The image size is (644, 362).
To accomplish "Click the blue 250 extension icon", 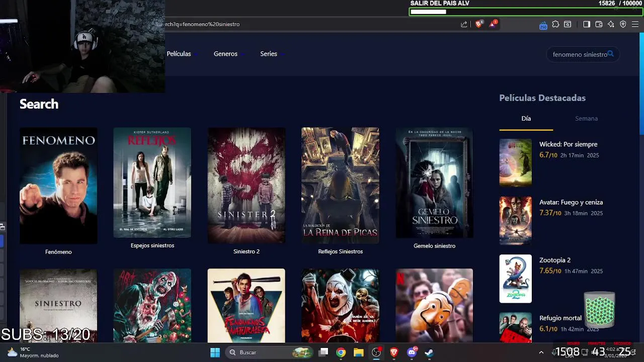I will 543,25.
